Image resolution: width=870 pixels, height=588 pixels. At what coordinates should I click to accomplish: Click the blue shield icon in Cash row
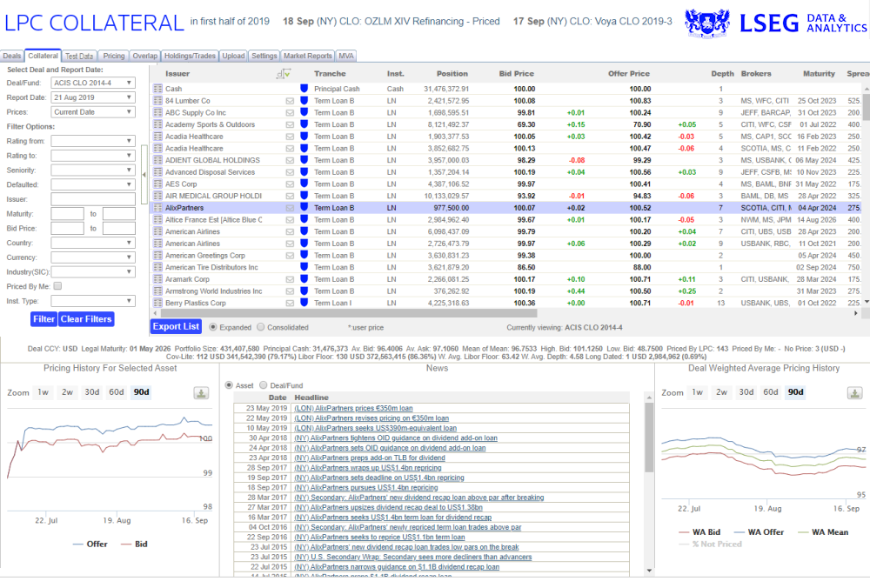pyautogui.click(x=304, y=89)
